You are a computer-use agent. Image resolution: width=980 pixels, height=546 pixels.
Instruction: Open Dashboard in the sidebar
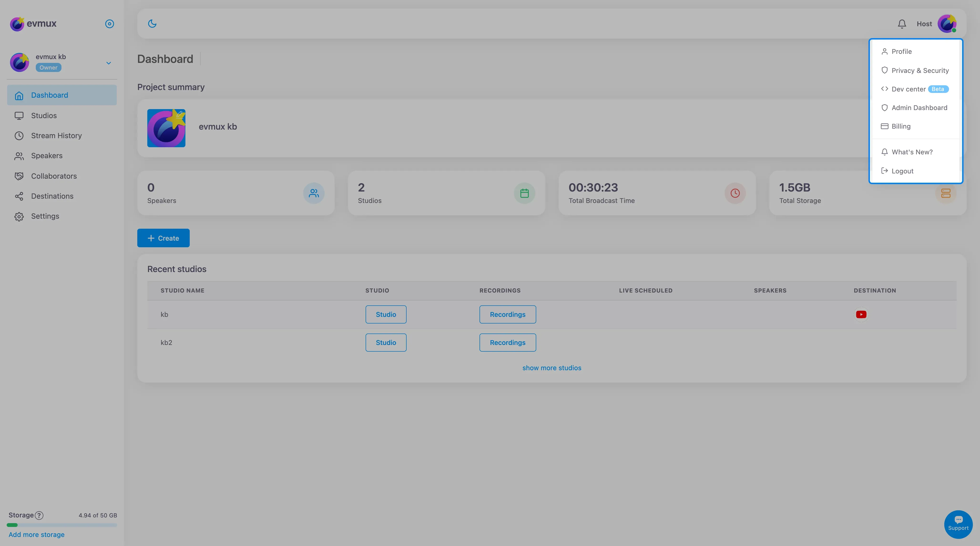(62, 95)
